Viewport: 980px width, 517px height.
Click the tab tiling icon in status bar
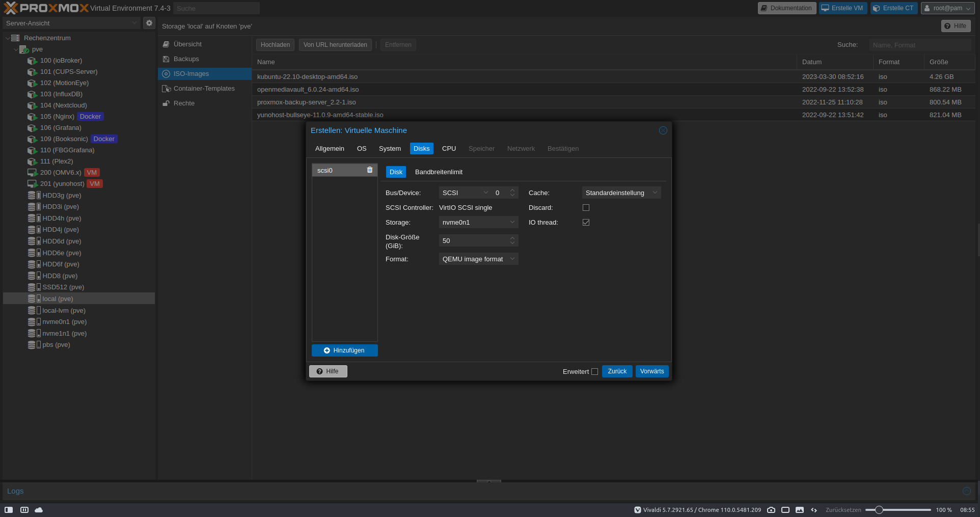click(785, 509)
